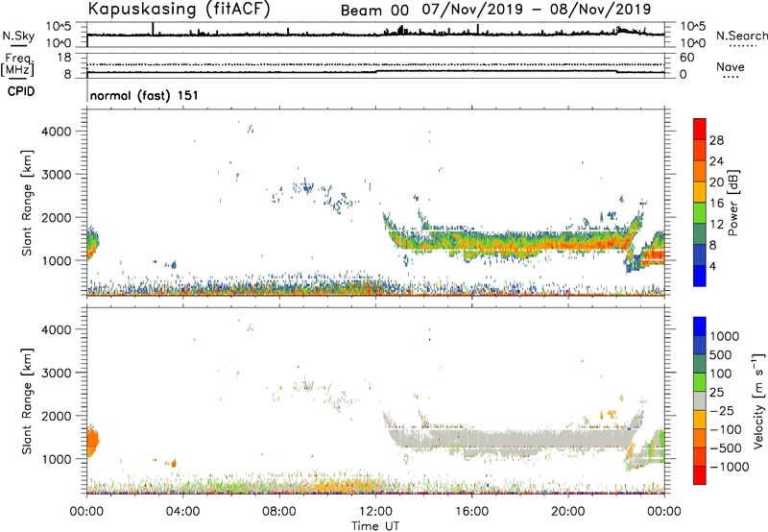Pick the gray -25 to 25 Velocity segment

[700, 401]
